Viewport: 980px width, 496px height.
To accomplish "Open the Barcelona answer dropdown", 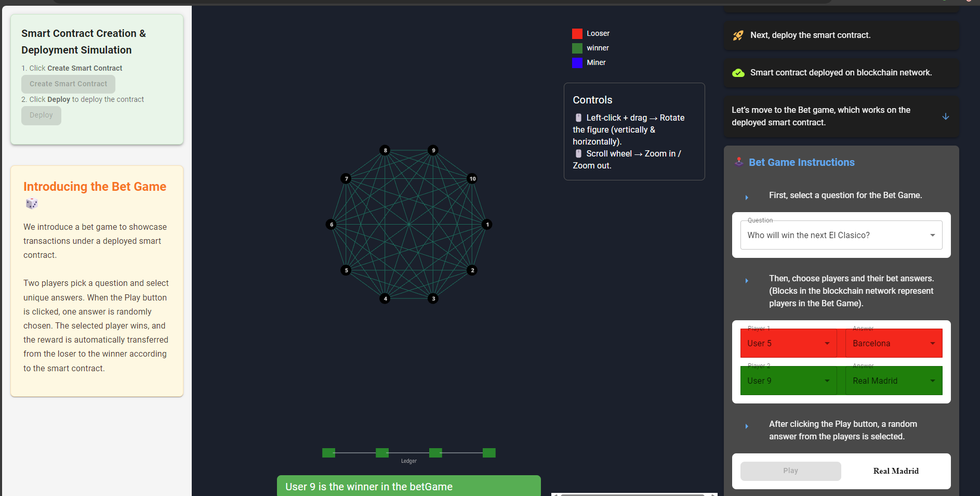I will pos(893,343).
